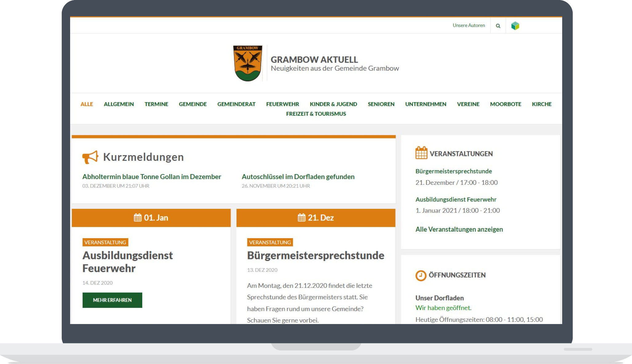Open the Ausbildungsdienst Feuerwehr article heading
This screenshot has height=364, width=632.
click(128, 262)
